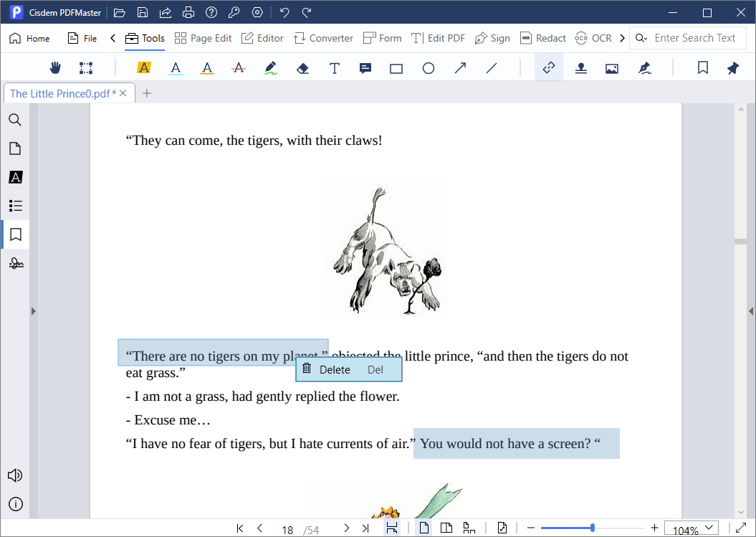
Task: Open a file with the folder icon
Action: click(x=119, y=12)
